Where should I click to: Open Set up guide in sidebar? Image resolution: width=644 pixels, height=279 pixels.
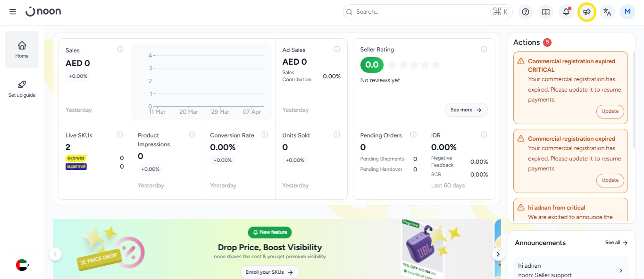coord(22,88)
